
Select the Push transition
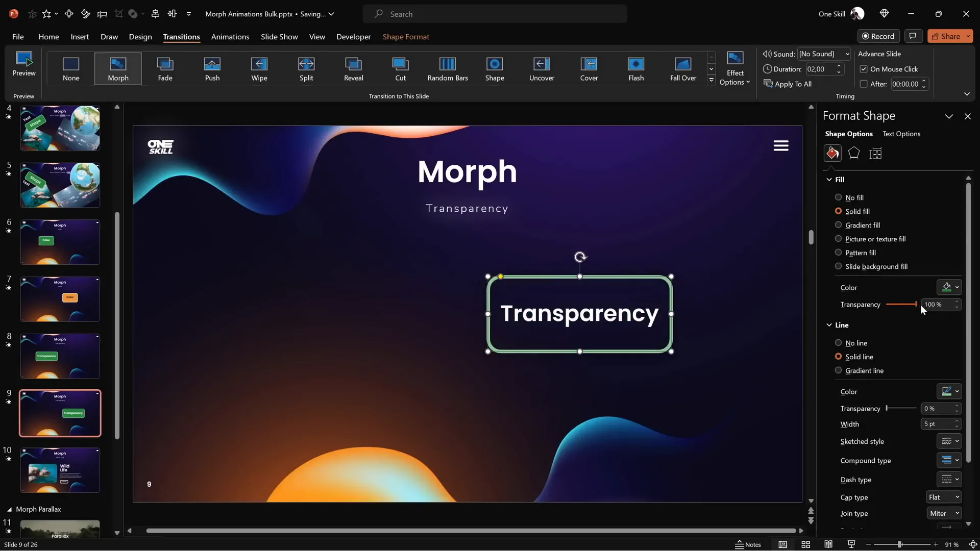click(212, 69)
